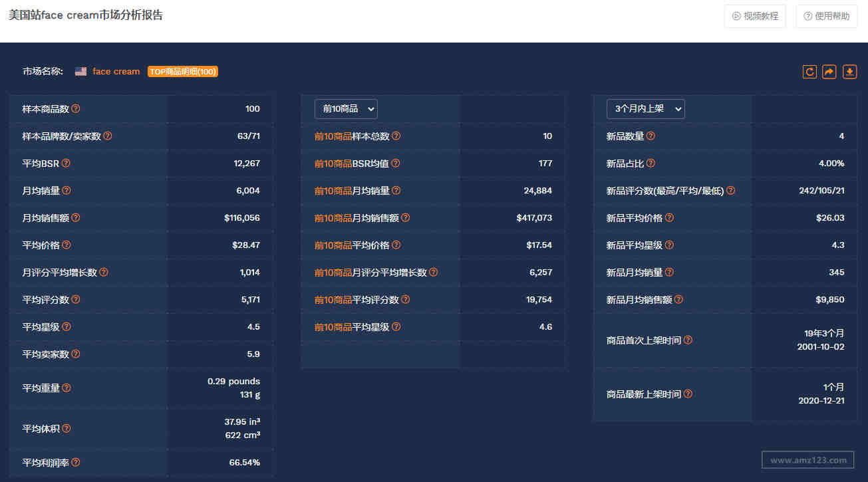Click the refresh icon at top right

(809, 72)
